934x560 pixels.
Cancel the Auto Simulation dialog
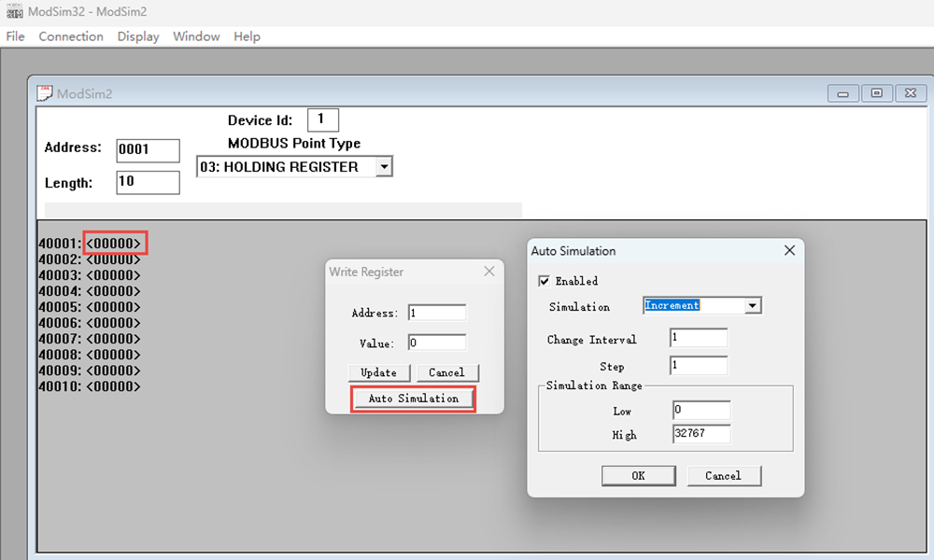click(724, 475)
